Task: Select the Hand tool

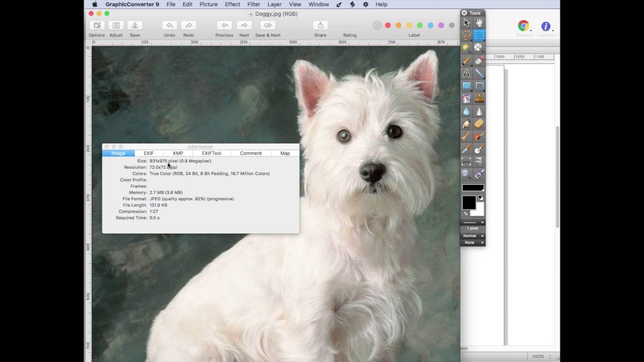Action: click(479, 23)
